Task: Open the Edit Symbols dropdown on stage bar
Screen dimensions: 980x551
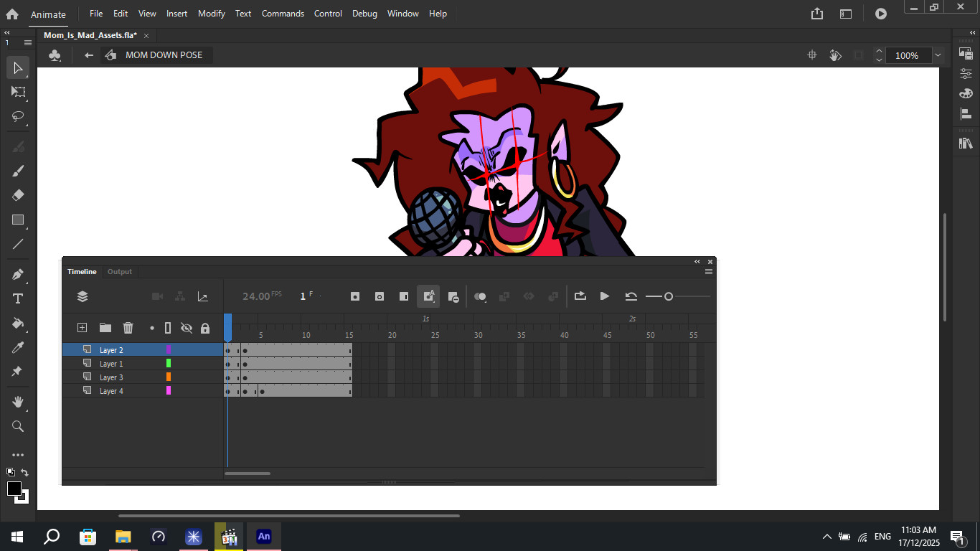Action: click(55, 55)
